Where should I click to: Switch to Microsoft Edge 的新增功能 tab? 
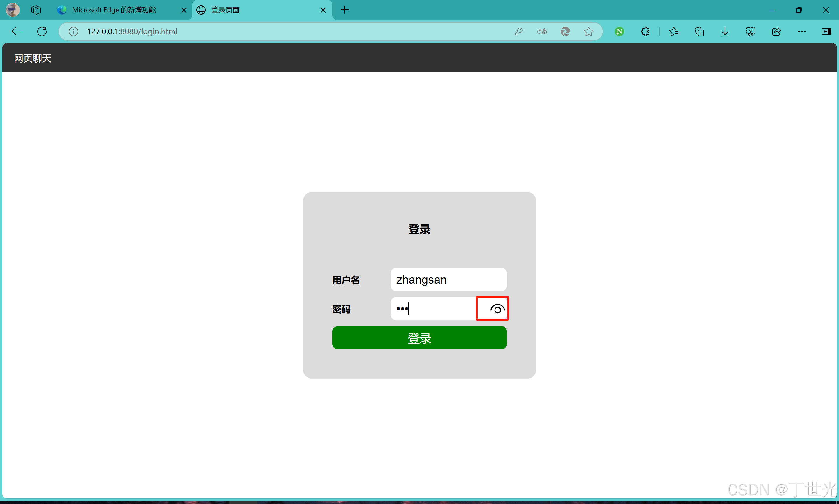point(114,10)
